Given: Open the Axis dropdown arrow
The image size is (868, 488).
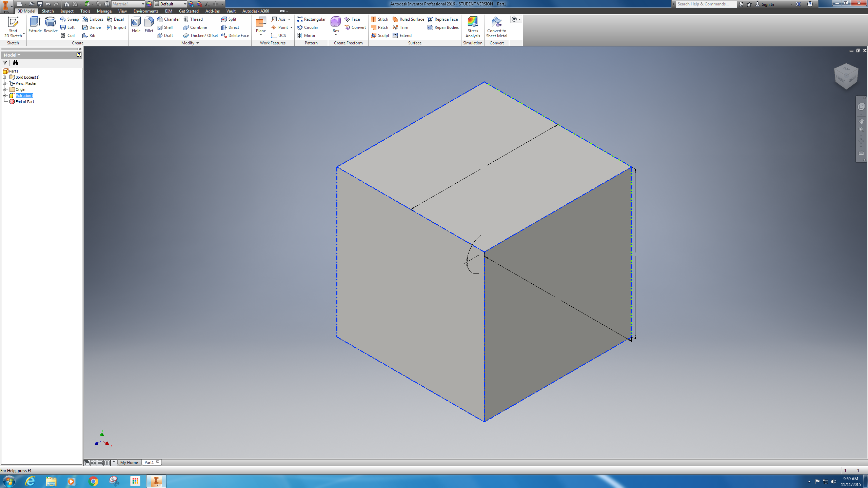Looking at the screenshot, I should click(x=289, y=19).
